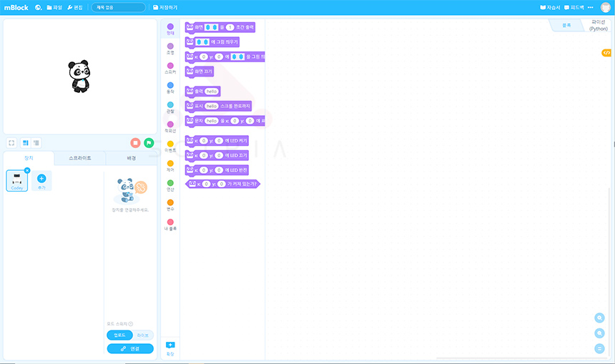615x364 pixels.
Task: Select the 이벤트 block category
Action: point(170,147)
